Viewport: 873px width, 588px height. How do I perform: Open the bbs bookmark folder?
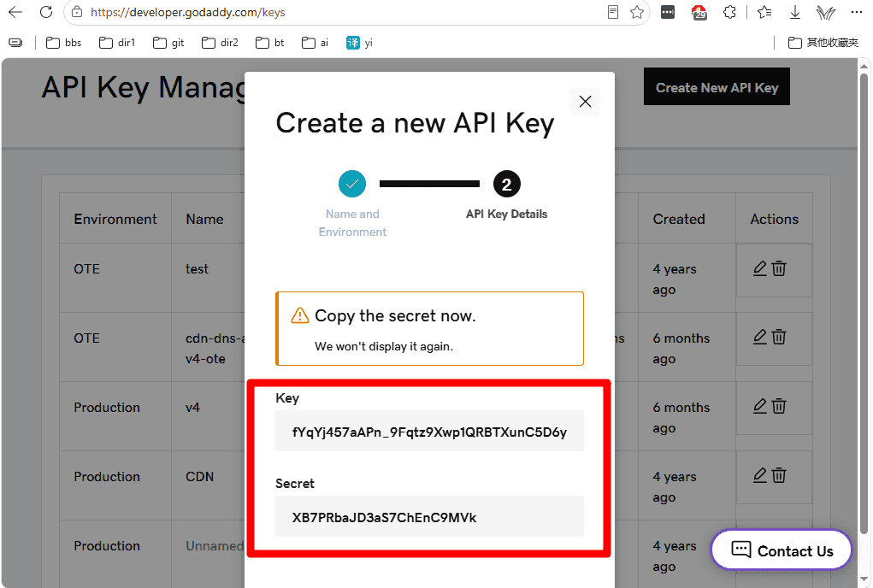(63, 42)
